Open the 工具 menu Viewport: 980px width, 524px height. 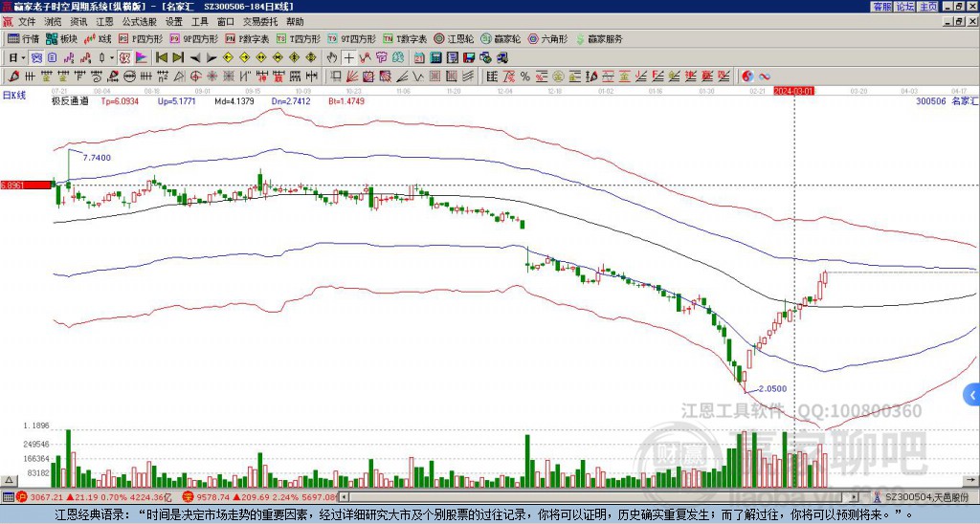point(199,22)
